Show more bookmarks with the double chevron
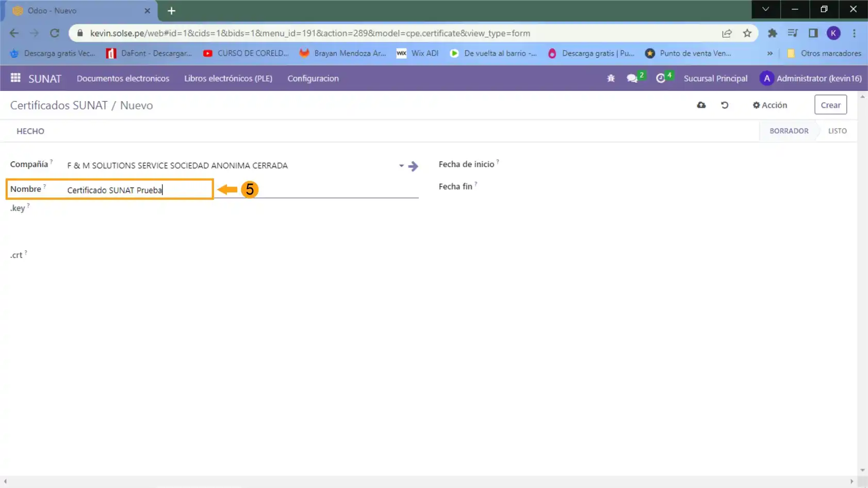This screenshot has width=868, height=488. tap(770, 53)
